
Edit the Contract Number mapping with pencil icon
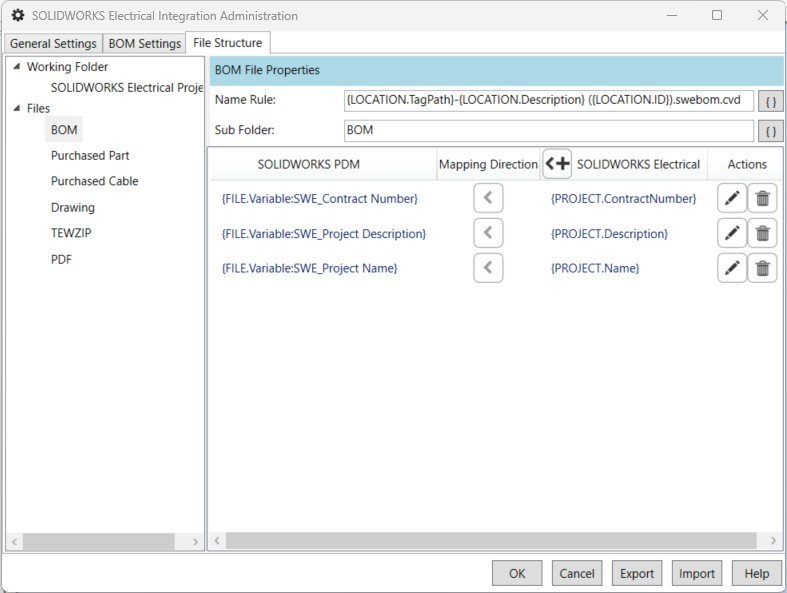pyautogui.click(x=732, y=198)
